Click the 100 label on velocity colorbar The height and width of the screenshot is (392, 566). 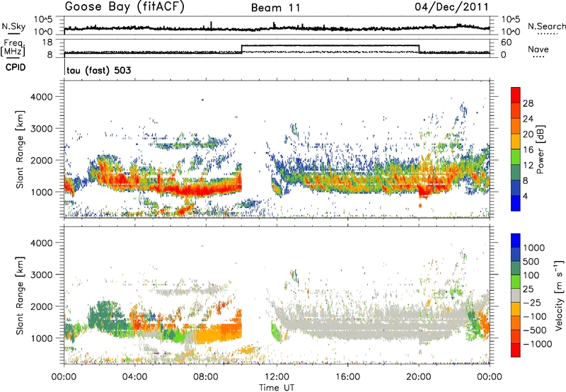[531, 275]
